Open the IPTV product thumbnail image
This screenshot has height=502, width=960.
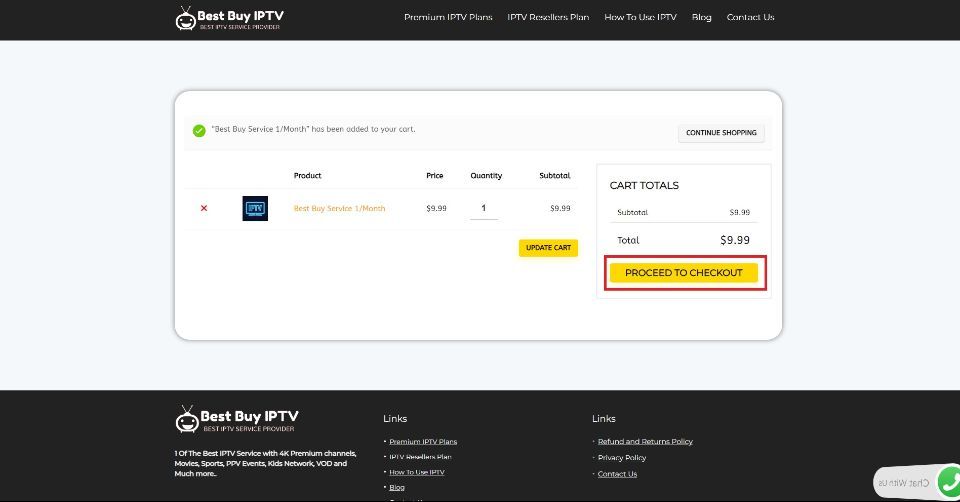[x=255, y=208]
